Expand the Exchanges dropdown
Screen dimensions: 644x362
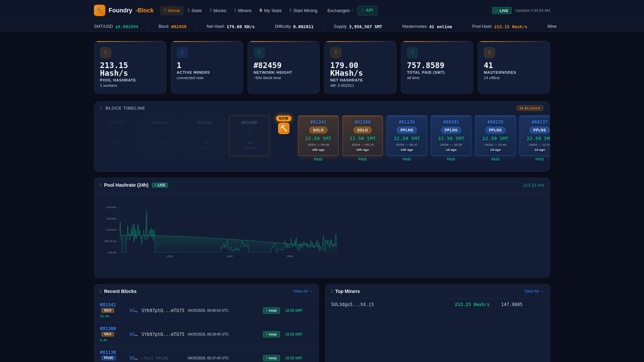340,10
